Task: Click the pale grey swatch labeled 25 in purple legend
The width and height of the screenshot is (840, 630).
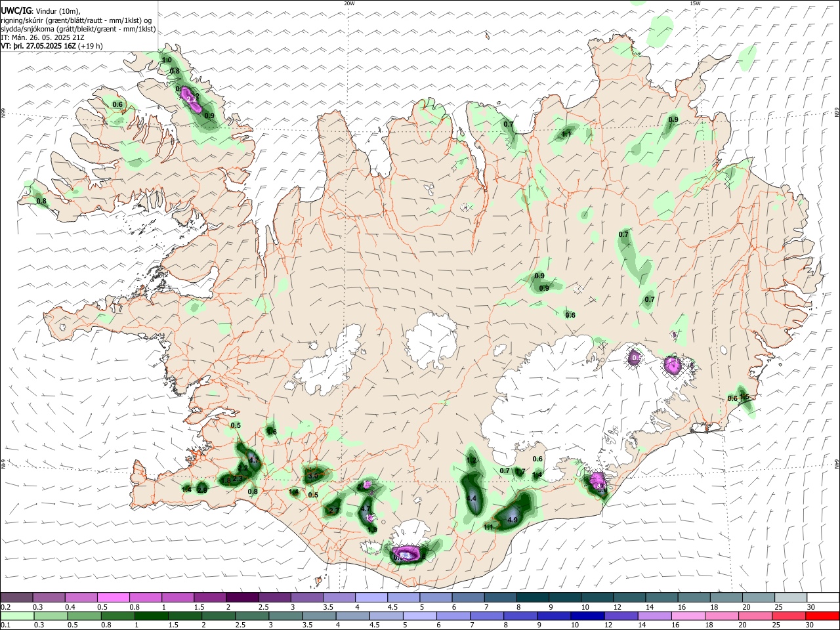Action: tap(791, 598)
